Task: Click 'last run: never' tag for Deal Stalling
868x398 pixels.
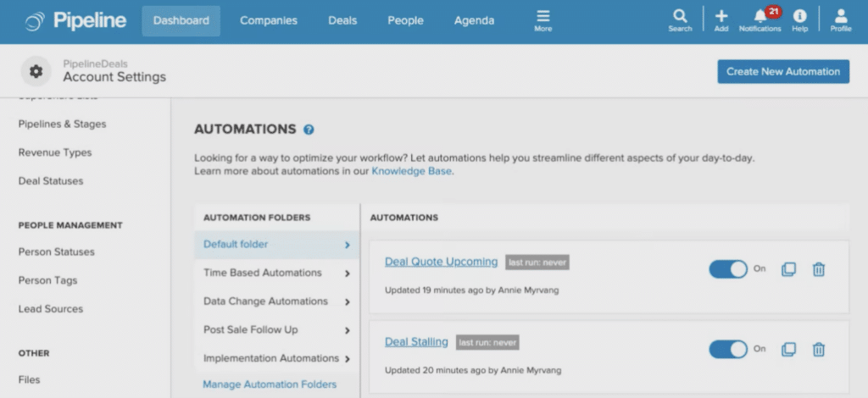Action: 487,343
